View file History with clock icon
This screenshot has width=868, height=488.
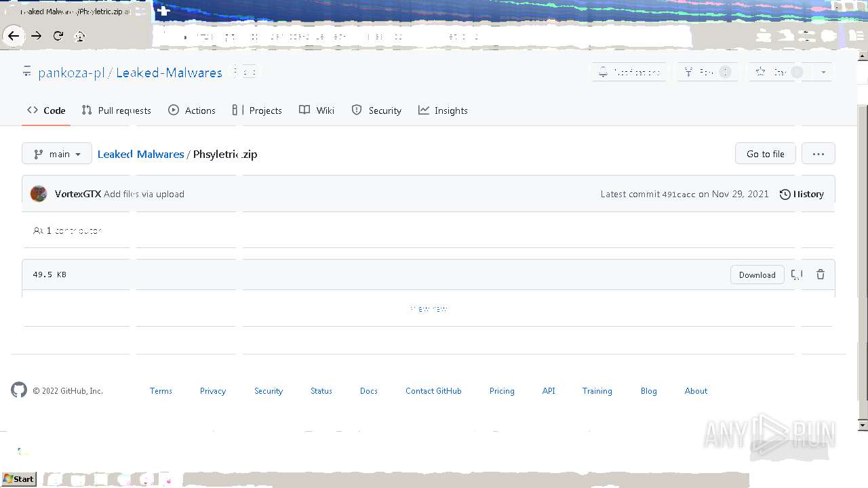coord(802,194)
